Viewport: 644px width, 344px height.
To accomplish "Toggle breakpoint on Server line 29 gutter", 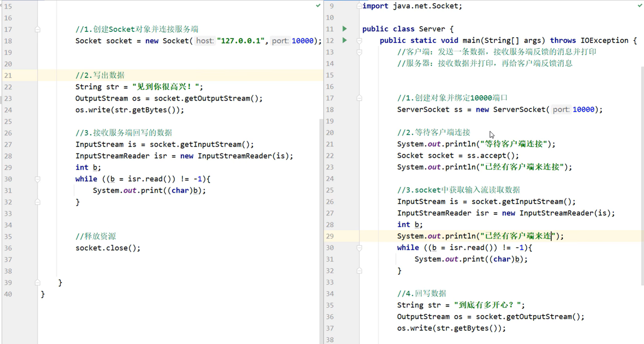I will point(345,236).
